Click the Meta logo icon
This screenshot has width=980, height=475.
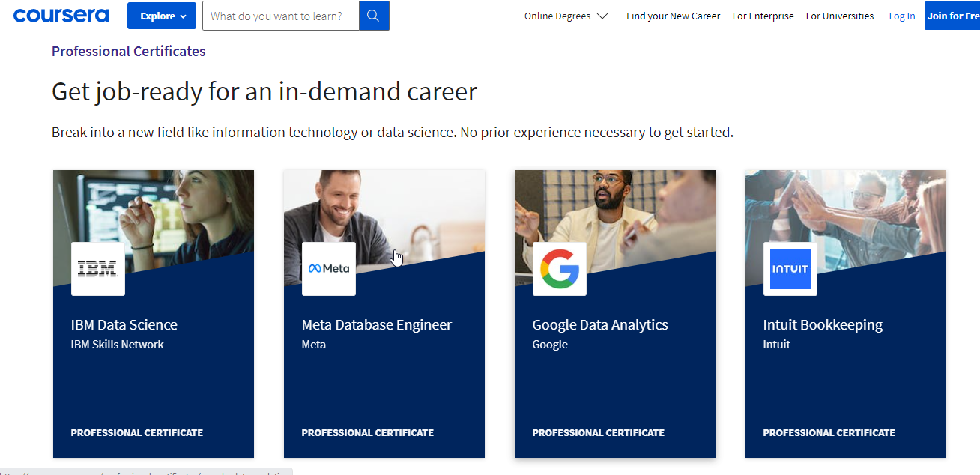(329, 269)
